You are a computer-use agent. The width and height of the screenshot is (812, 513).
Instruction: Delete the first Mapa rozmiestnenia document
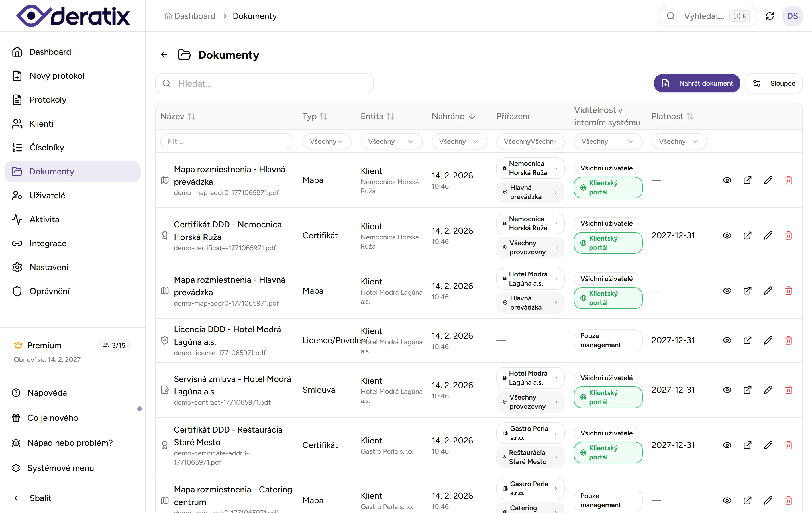tap(788, 180)
